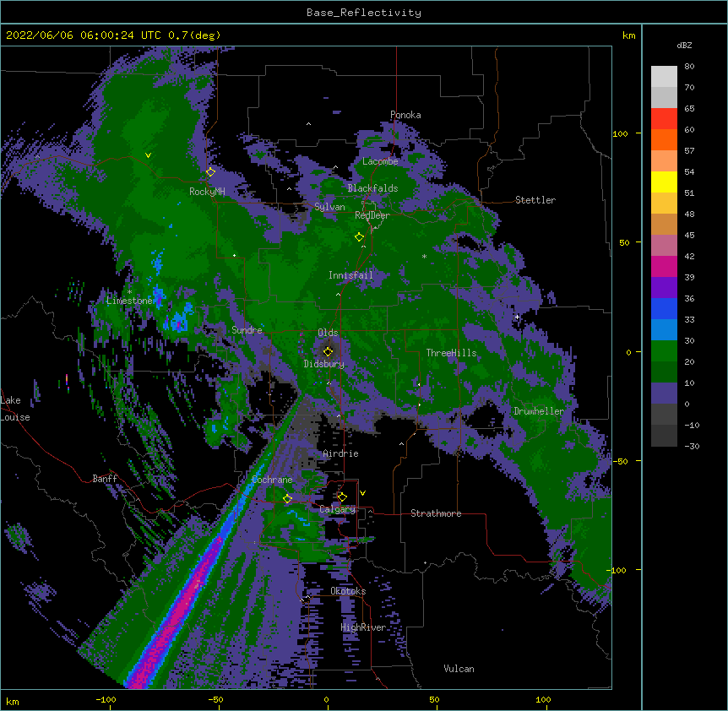Click the RockyMH label
The image size is (728, 711).
207,192
